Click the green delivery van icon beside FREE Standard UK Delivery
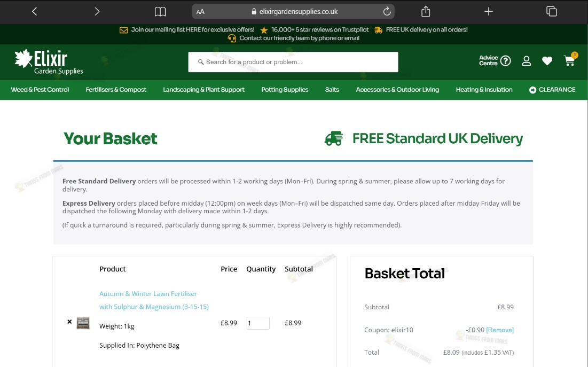 click(334, 138)
